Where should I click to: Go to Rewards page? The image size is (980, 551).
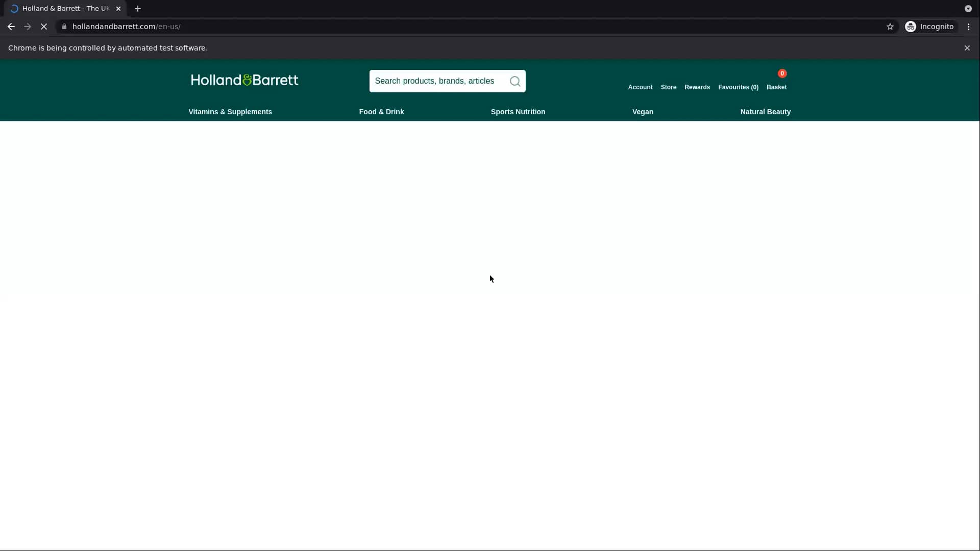point(697,87)
